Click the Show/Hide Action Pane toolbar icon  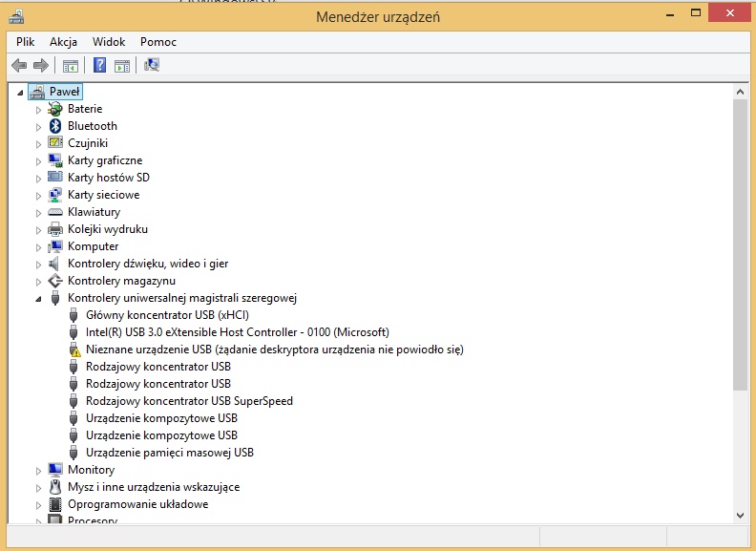tap(121, 66)
